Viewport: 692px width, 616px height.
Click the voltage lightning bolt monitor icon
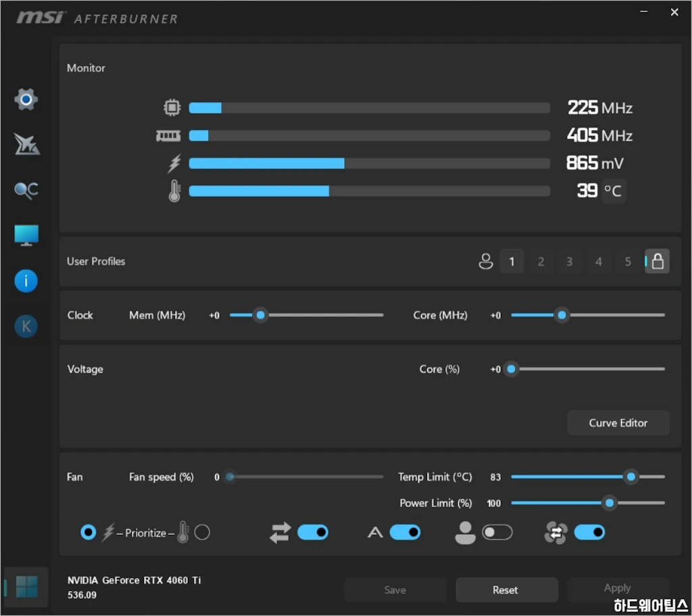(x=174, y=163)
